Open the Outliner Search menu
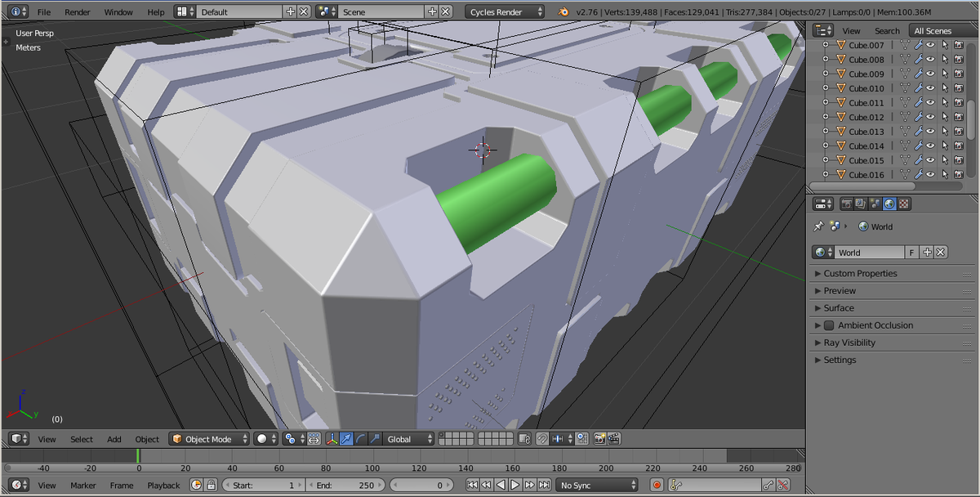The image size is (980, 497). pyautogui.click(x=887, y=31)
